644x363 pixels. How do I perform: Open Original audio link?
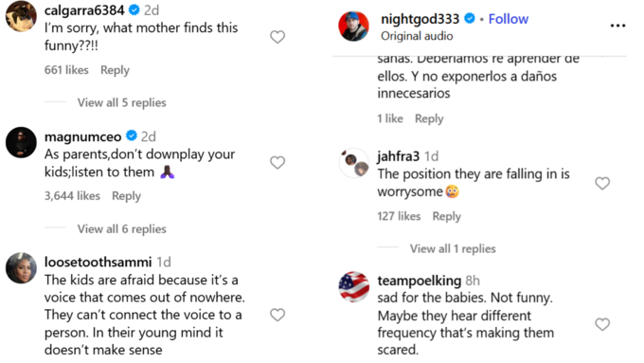417,36
